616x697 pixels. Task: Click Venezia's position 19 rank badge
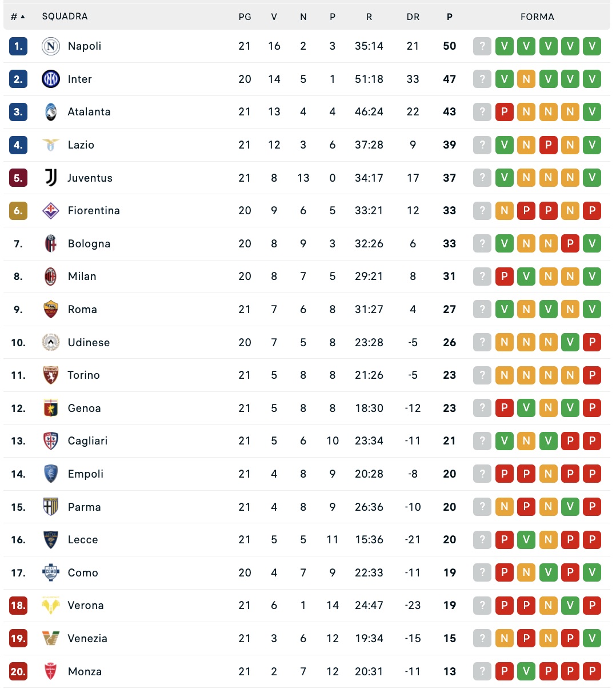pos(18,638)
